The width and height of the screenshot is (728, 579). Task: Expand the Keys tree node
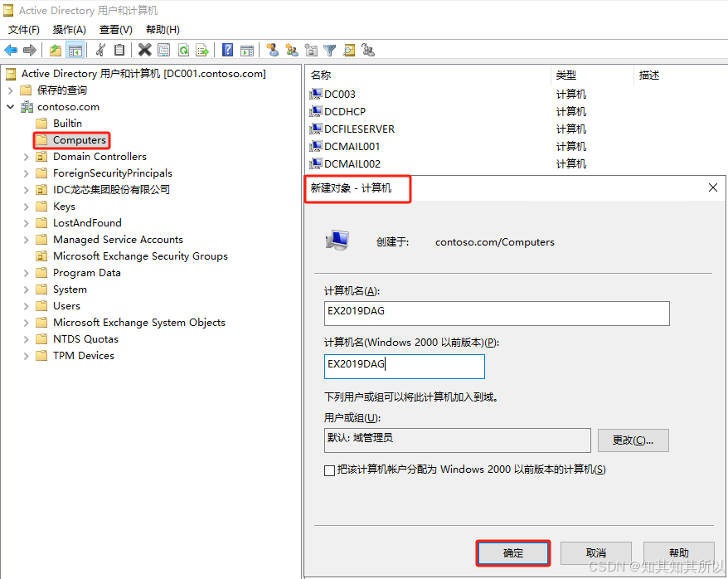(26, 207)
